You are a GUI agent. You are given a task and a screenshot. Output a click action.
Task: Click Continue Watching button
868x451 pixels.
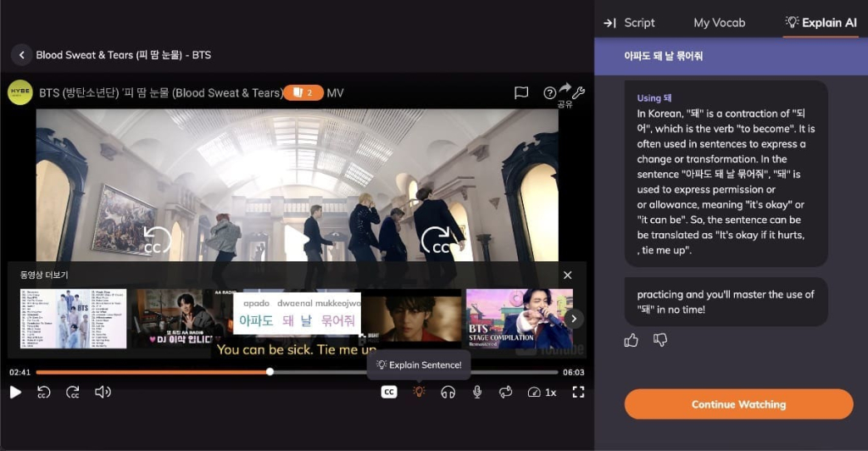(x=738, y=404)
